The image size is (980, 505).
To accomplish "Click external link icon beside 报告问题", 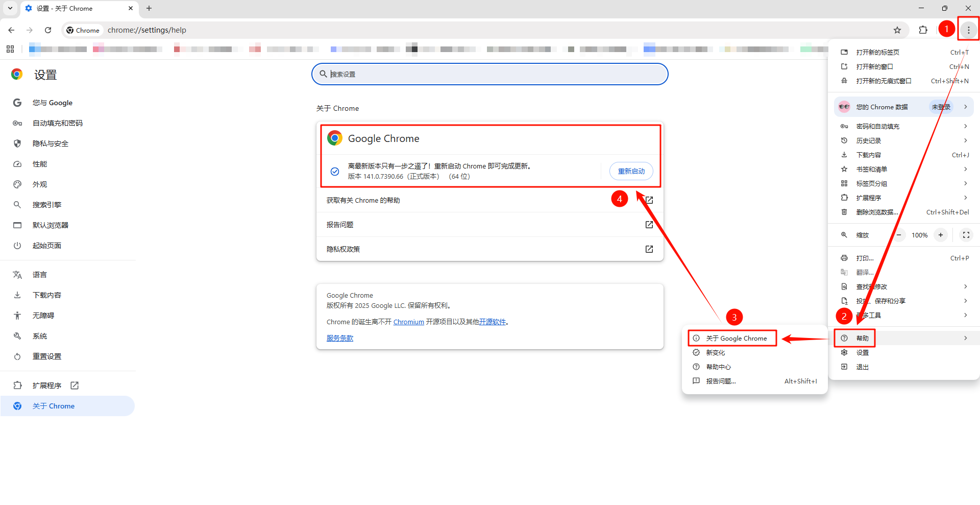I will [649, 225].
